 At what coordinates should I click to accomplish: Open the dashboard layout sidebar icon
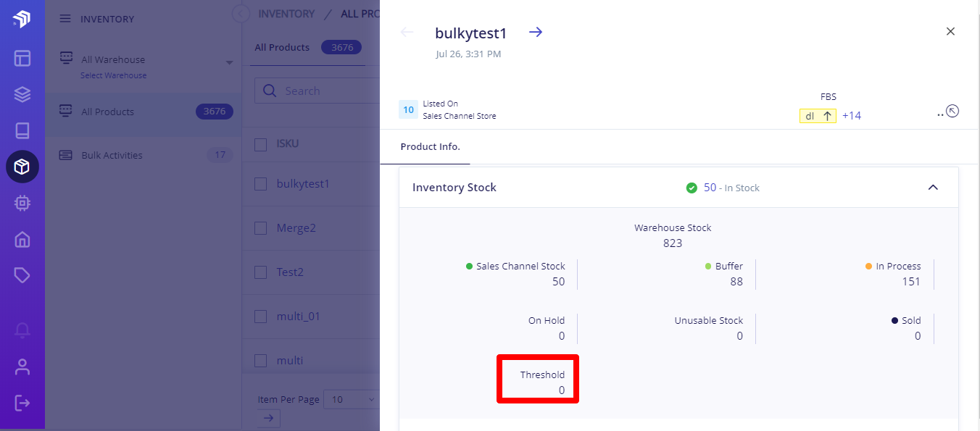[22, 58]
